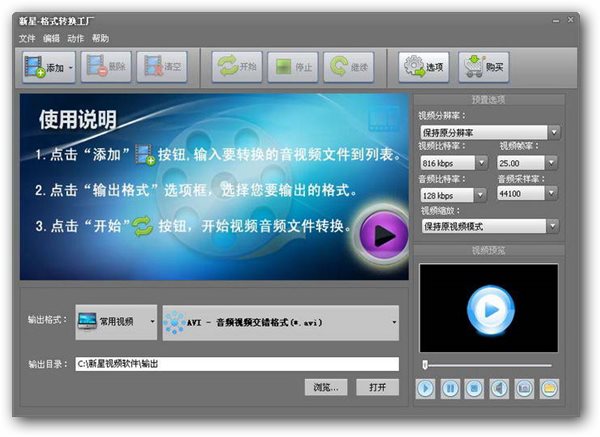Click the 清空 (Clear) toolbar button
This screenshot has height=437, width=600.
point(162,67)
